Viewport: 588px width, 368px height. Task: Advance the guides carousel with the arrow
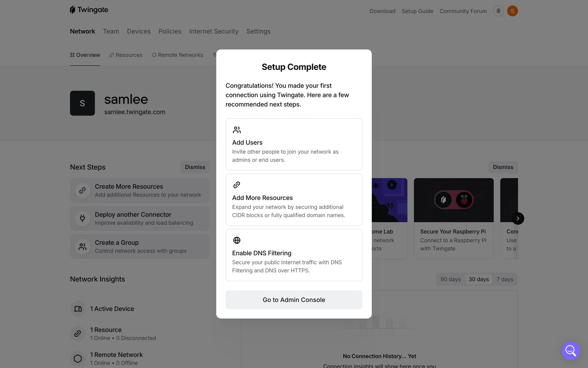tap(518, 218)
